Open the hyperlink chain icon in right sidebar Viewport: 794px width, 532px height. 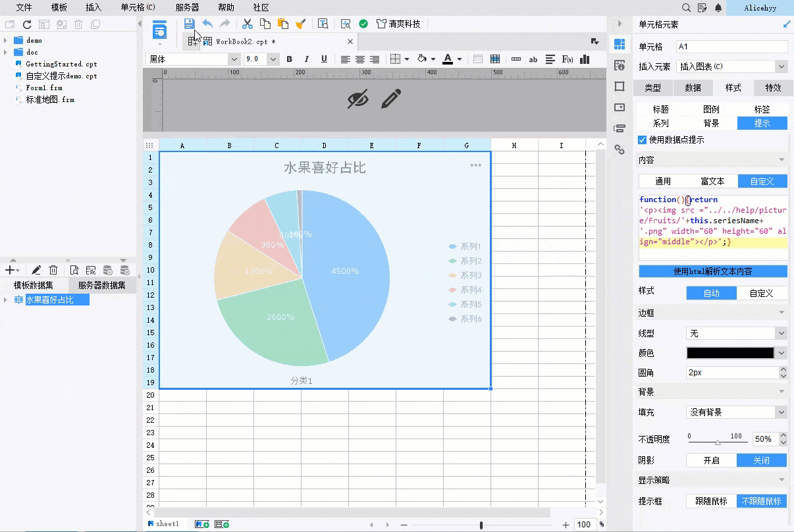pos(619,149)
